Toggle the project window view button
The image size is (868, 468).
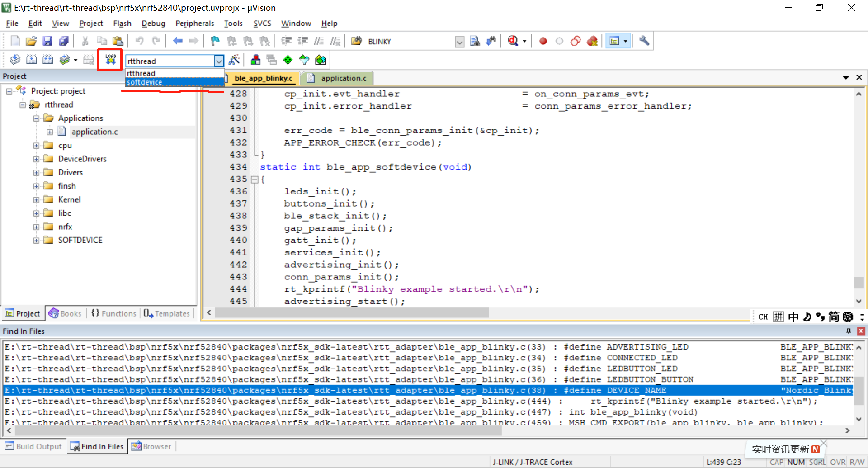coord(614,41)
